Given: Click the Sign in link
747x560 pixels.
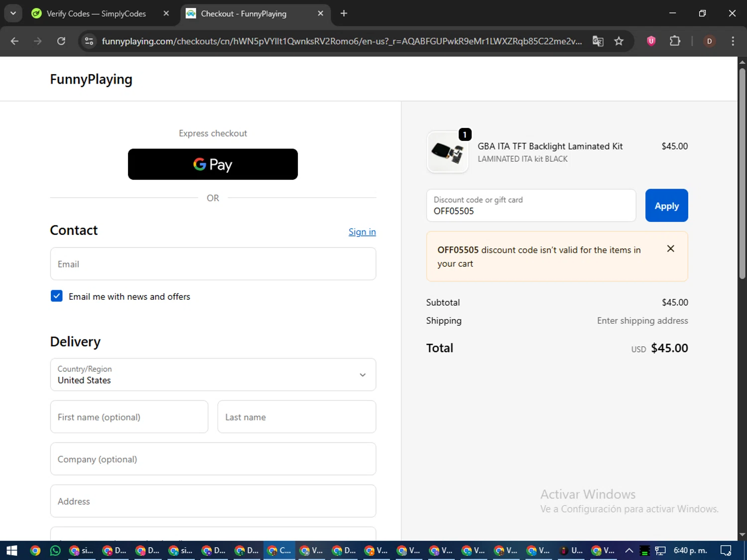Looking at the screenshot, I should (362, 232).
